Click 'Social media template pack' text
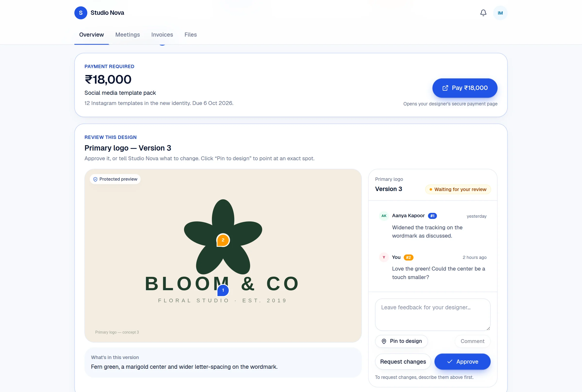582x392 pixels. pyautogui.click(x=120, y=93)
